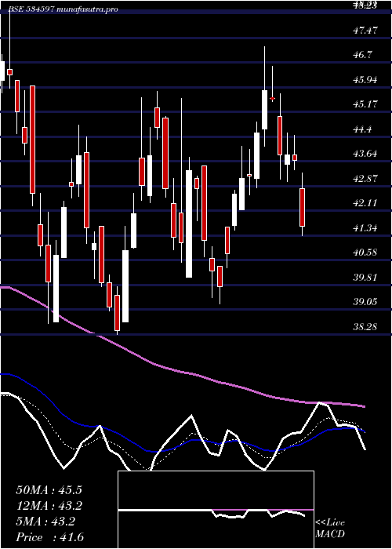
Task: Select the 41.34 price level label
Action: [x=365, y=228]
